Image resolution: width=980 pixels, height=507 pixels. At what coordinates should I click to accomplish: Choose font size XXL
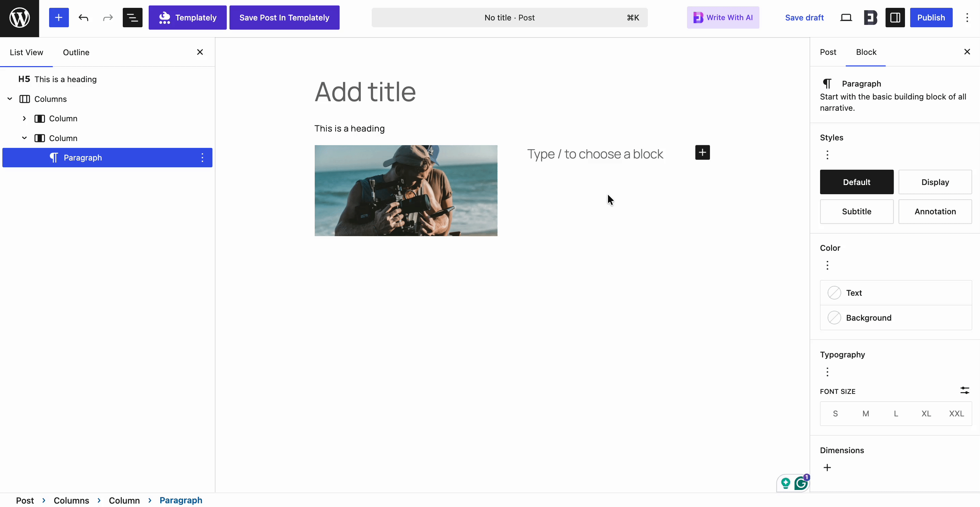(x=956, y=414)
